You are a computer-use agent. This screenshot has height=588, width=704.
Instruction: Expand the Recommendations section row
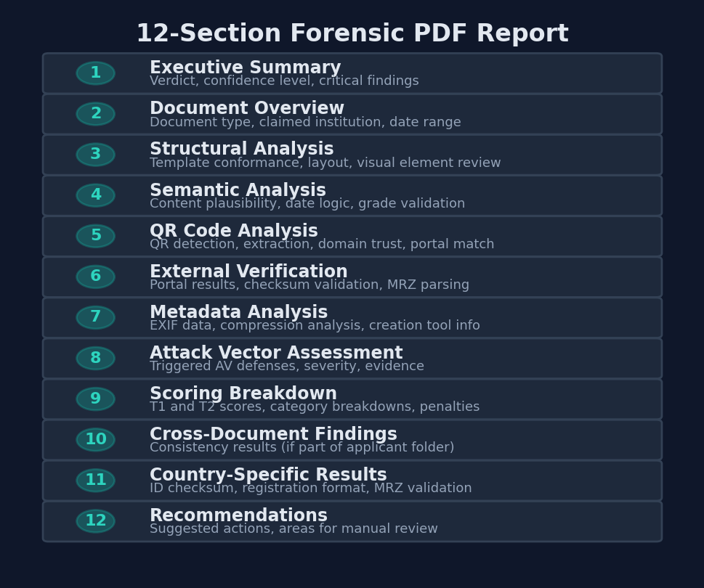click(x=352, y=520)
